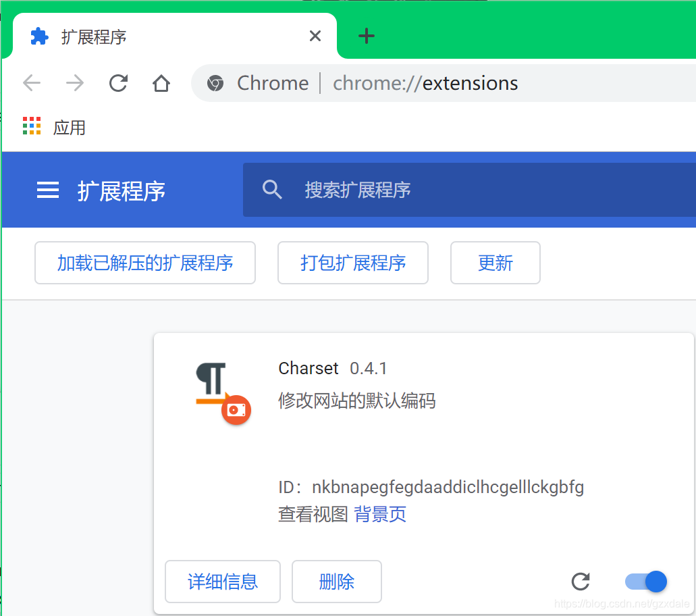Open the 背景页 link
Screen dimensions: 696x616
[x=380, y=514]
